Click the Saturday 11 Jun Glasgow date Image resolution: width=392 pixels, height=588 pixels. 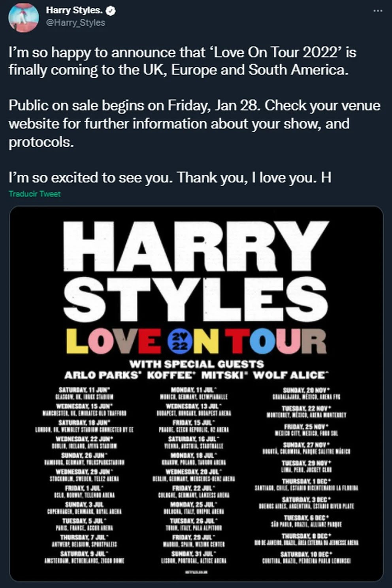point(84,393)
